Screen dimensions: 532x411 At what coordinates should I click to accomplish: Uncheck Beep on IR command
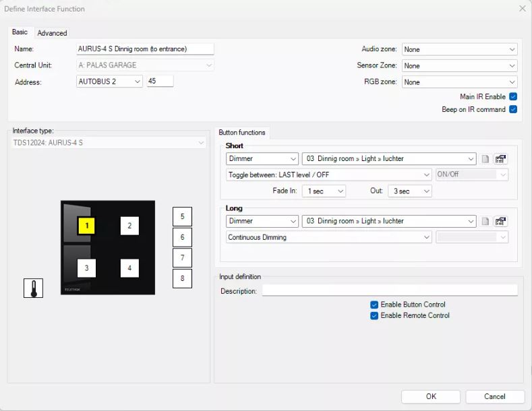pyautogui.click(x=513, y=109)
